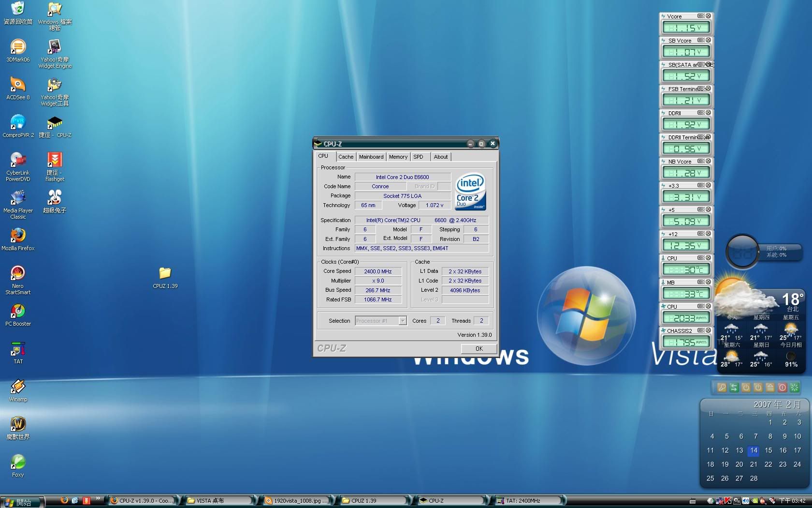Select the Yahoo Widget tools desktop icon
Screen dimensions: 812x508
pyautogui.click(x=55, y=91)
